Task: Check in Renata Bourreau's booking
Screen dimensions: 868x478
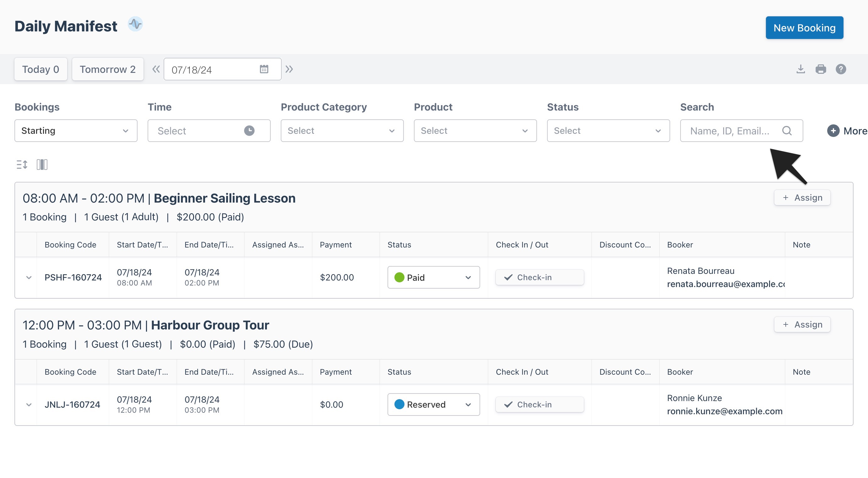Action: pyautogui.click(x=540, y=277)
